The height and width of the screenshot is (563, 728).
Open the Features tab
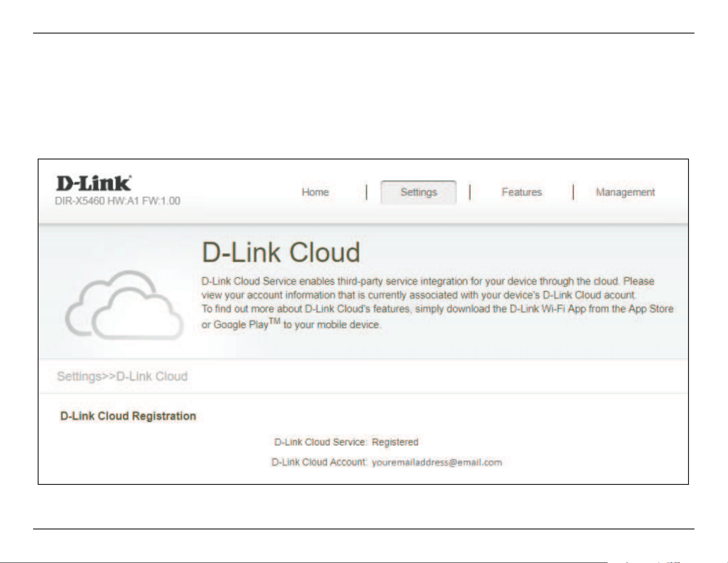point(522,192)
